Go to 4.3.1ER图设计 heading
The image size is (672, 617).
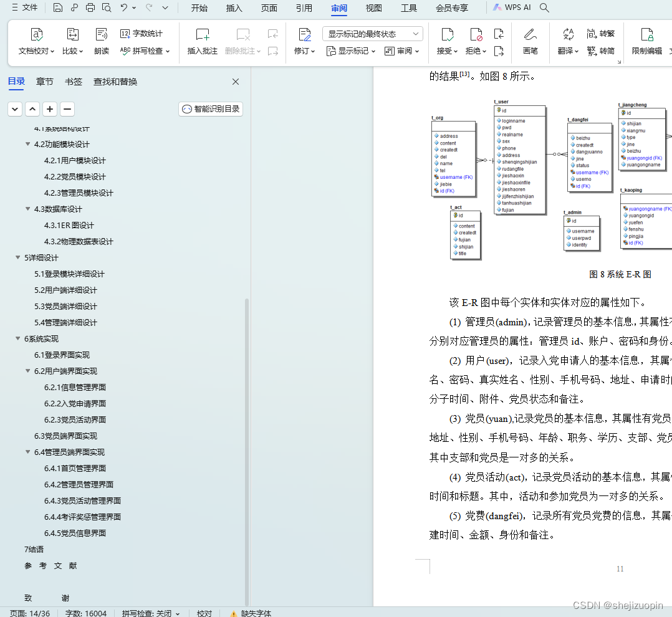(69, 225)
